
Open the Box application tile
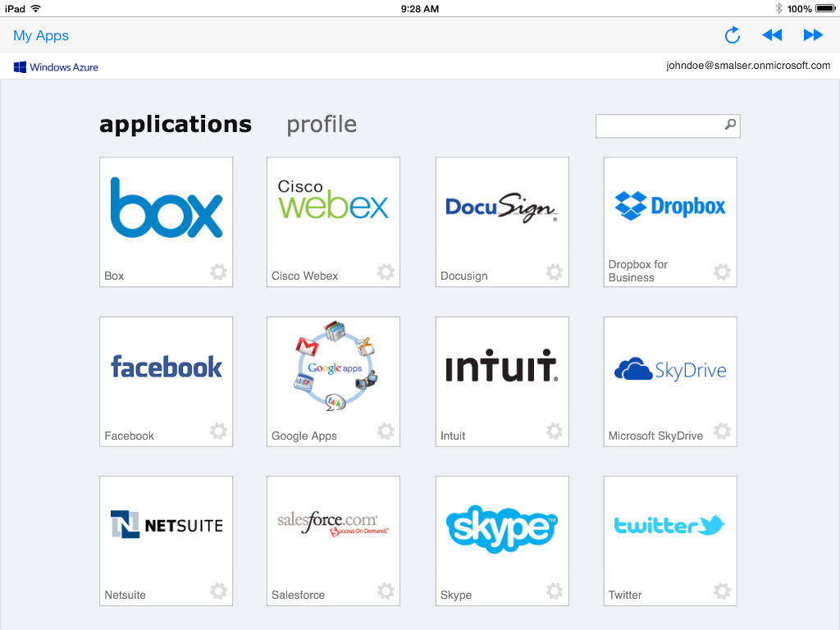coord(166,208)
